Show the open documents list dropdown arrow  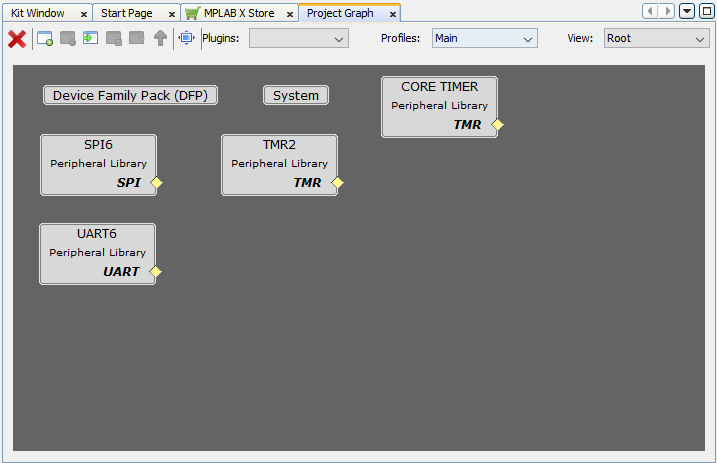687,11
